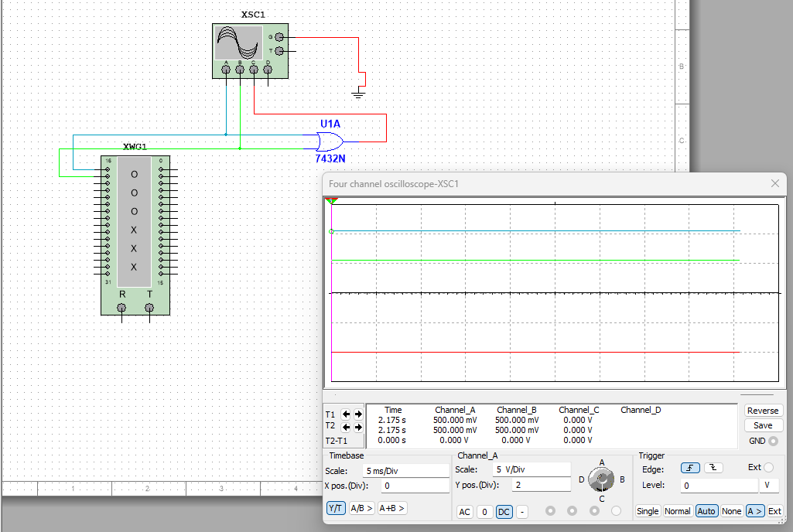Viewport: 793px width, 532px height.
Task: Click the 2.175 s T1 time value
Action: pos(392,420)
